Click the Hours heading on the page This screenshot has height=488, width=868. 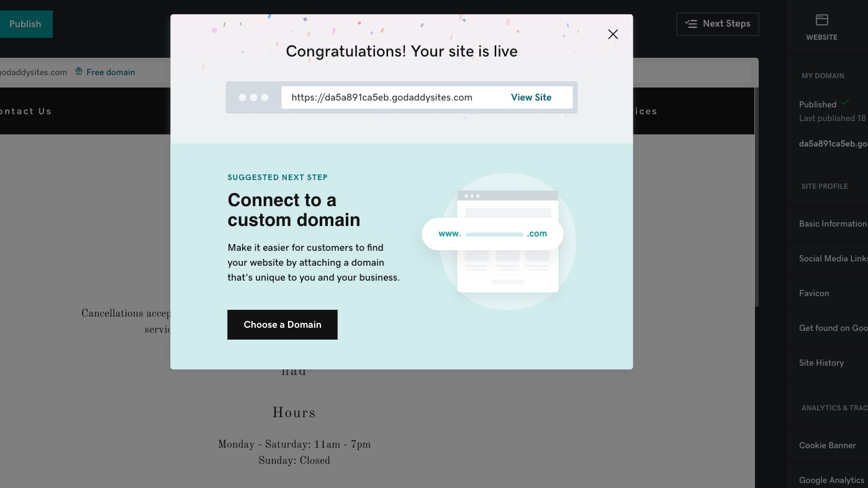294,413
